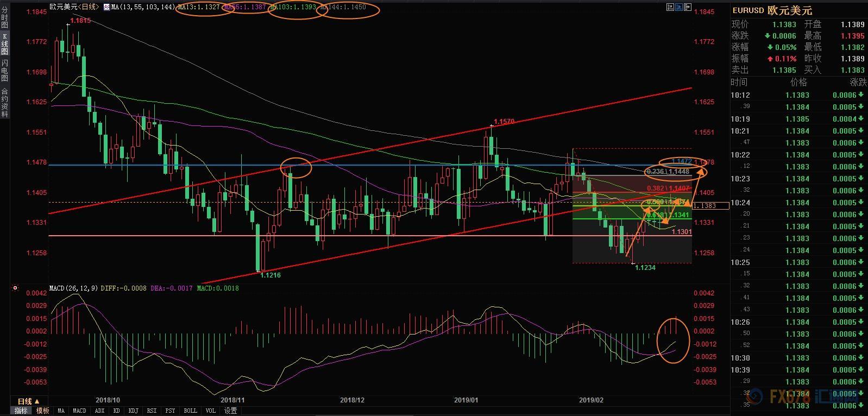Screen dimensions: 868x416
Task: Choose the KDJ indicator button
Action: coord(133,411)
